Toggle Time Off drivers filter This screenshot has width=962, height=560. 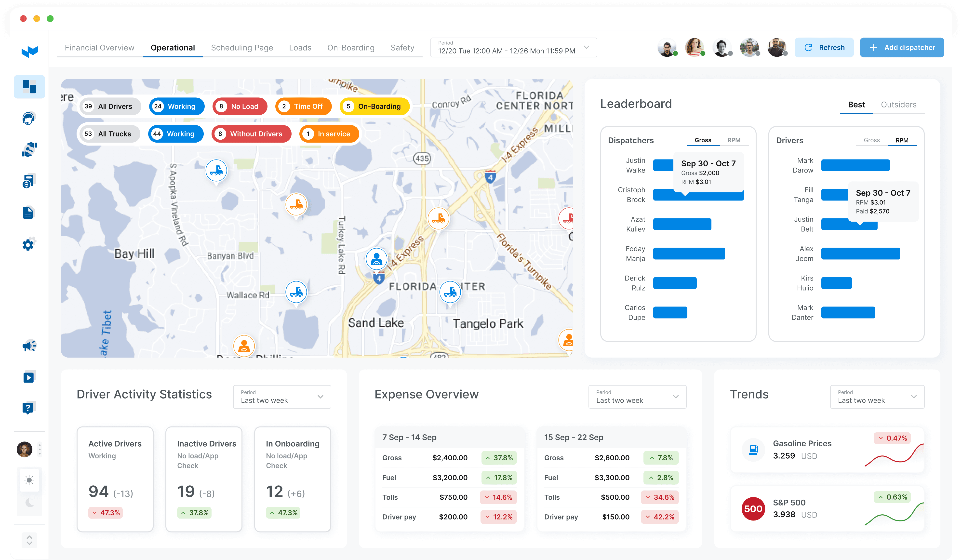click(303, 106)
